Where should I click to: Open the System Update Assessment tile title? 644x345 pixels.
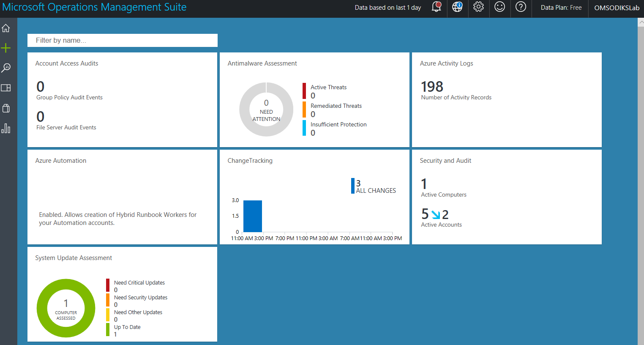click(74, 258)
